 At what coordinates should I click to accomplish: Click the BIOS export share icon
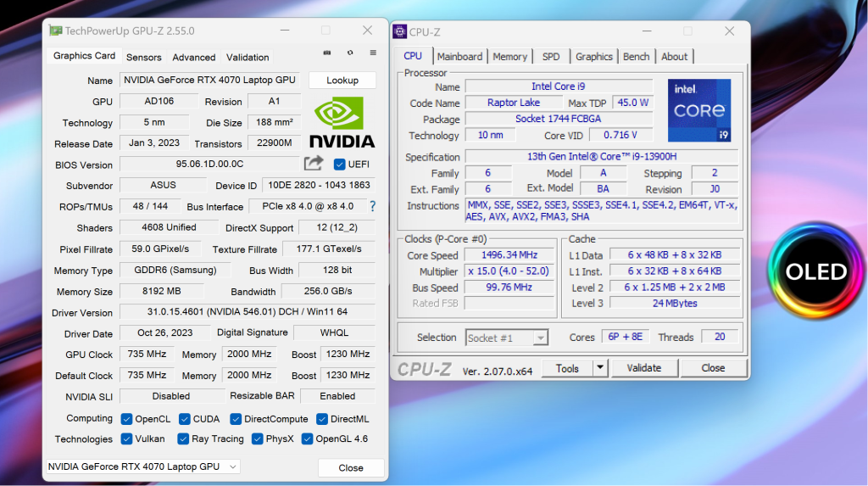314,163
